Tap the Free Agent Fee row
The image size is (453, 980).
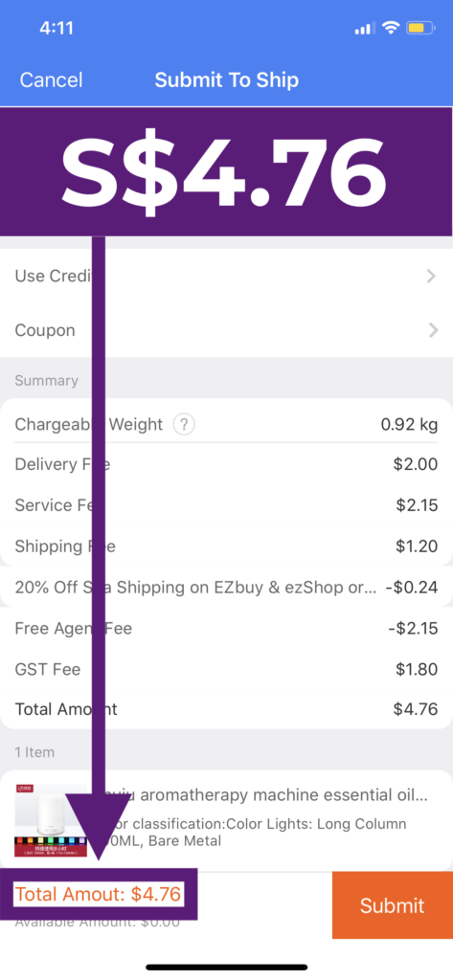226,628
